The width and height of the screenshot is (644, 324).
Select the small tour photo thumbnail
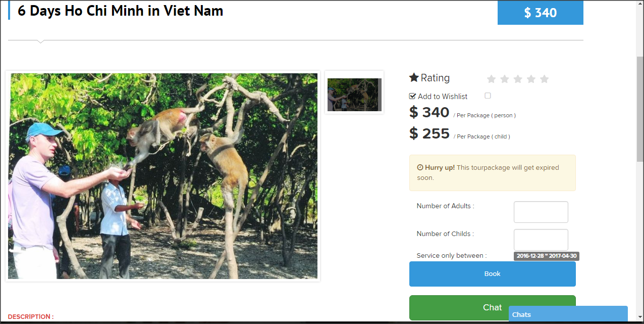point(354,95)
